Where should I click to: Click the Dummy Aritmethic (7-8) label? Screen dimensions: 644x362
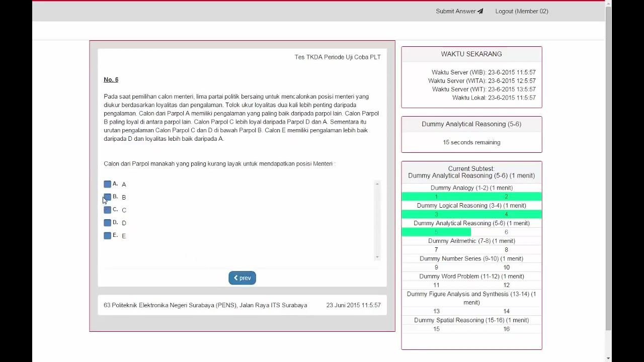pyautogui.click(x=471, y=241)
